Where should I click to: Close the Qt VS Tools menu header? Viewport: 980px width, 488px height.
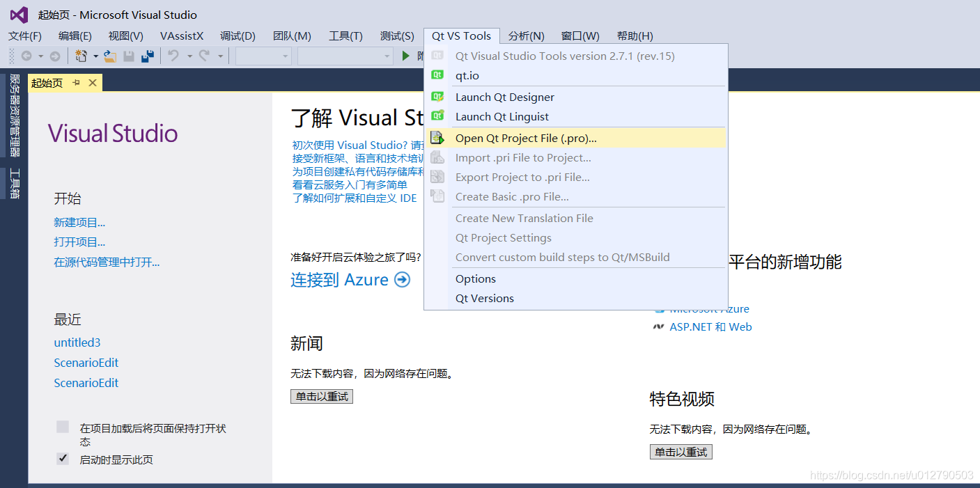tap(461, 36)
